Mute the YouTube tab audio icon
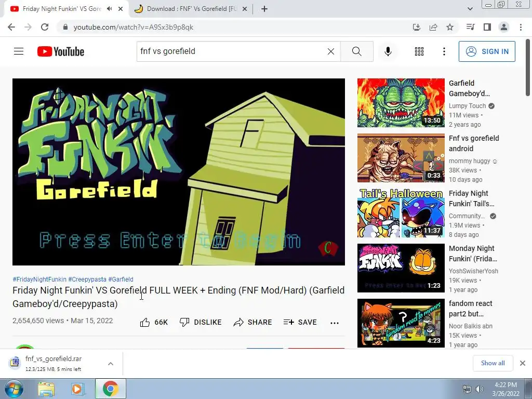Image resolution: width=532 pixels, height=399 pixels. pos(109,9)
